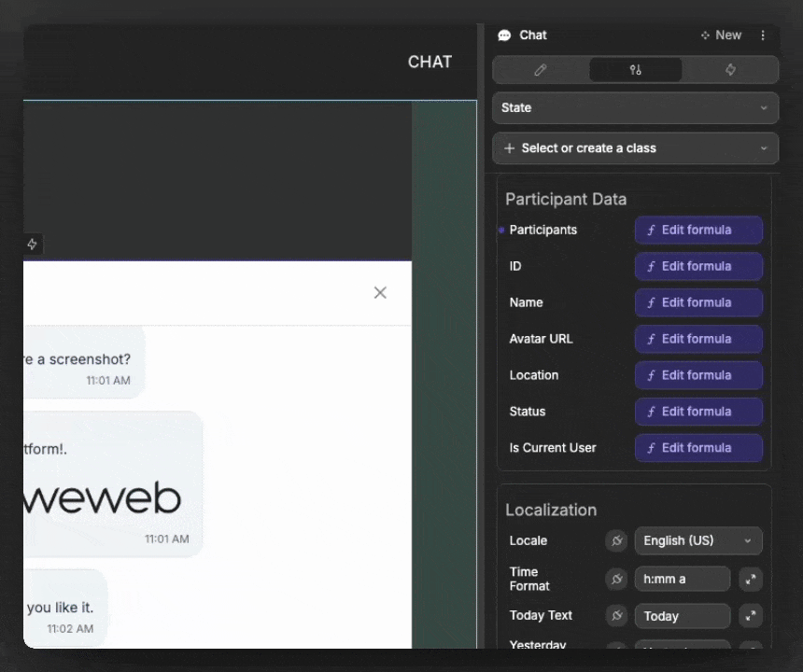803x672 pixels.
Task: Click the bind plug icon for Today Text
Action: [x=616, y=616]
